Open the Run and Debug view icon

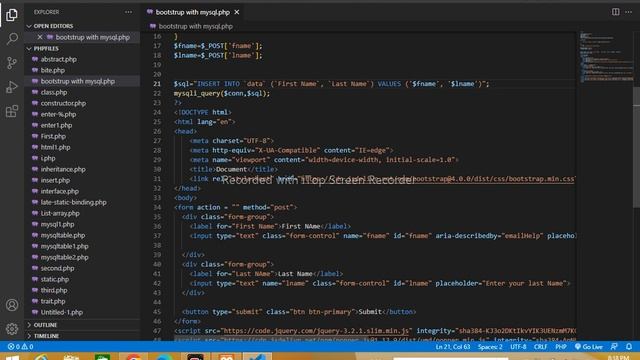(x=12, y=87)
